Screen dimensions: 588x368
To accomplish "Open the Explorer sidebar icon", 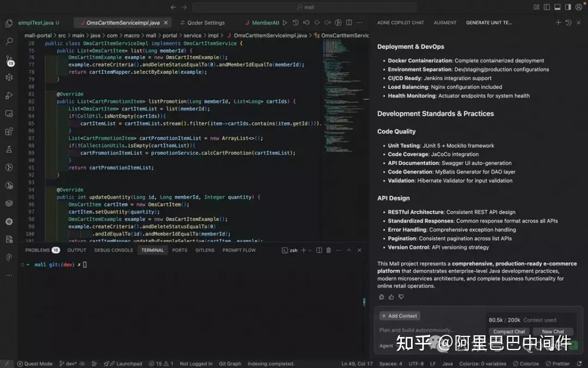I will click(9, 23).
